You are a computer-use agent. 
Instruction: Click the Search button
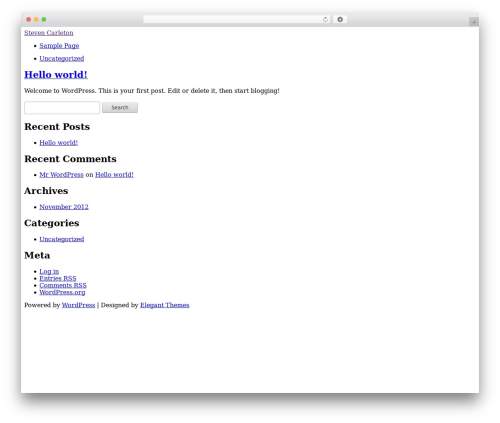(120, 108)
